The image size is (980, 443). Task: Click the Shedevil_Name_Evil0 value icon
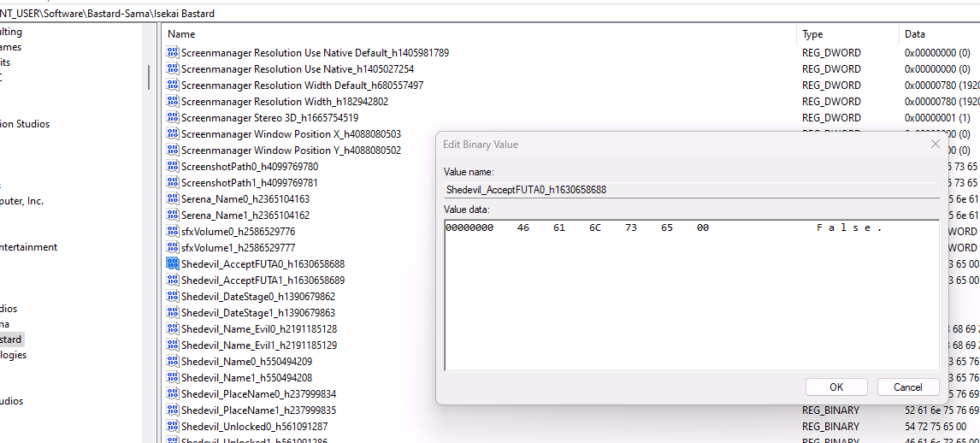click(x=173, y=329)
